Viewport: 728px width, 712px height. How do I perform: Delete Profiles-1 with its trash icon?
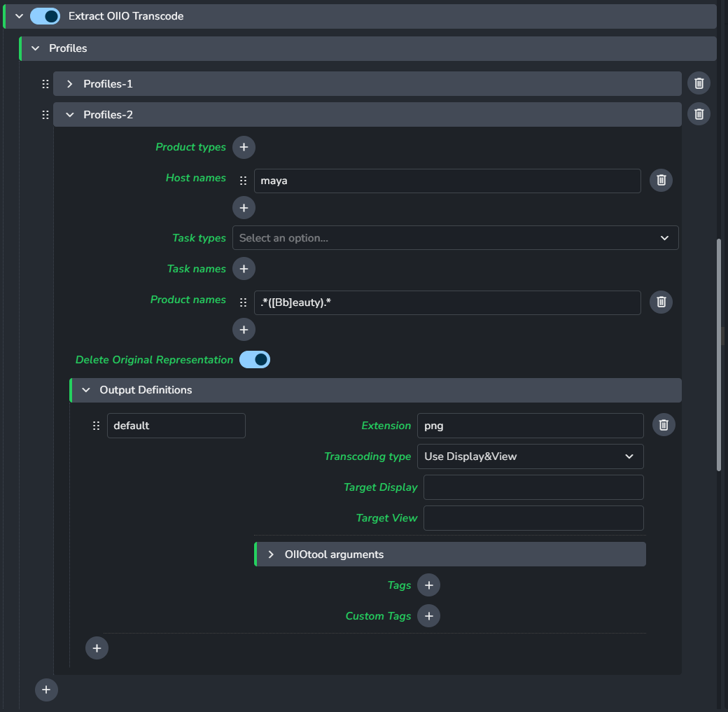click(699, 83)
